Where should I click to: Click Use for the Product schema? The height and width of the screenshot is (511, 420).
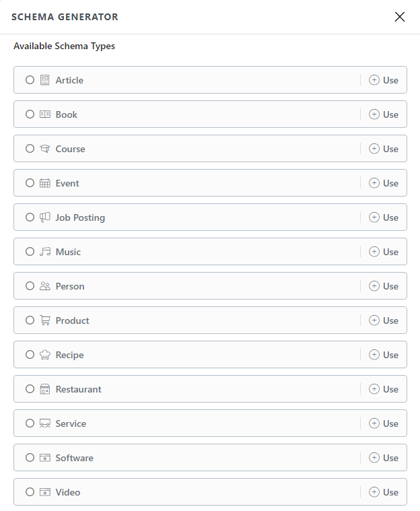click(x=384, y=320)
